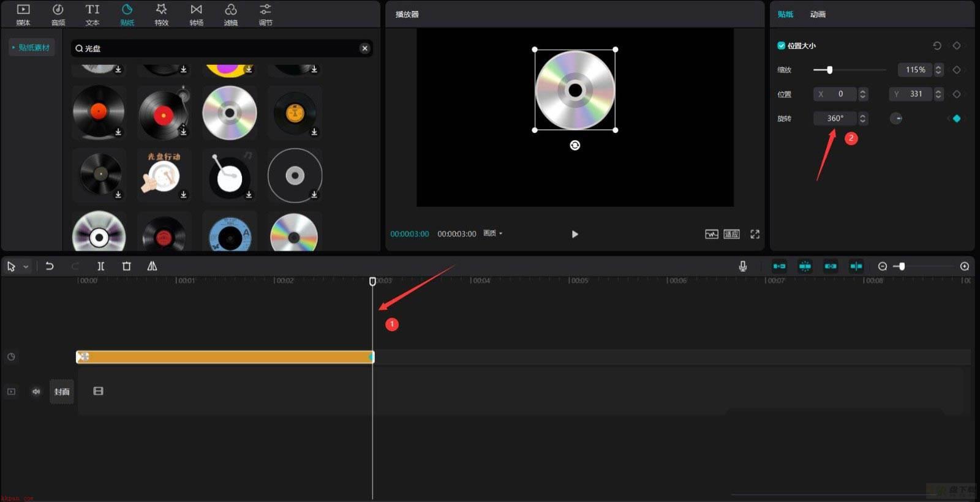Select the CD sticker in the preview canvas
This screenshot has width=980, height=502.
(x=575, y=90)
